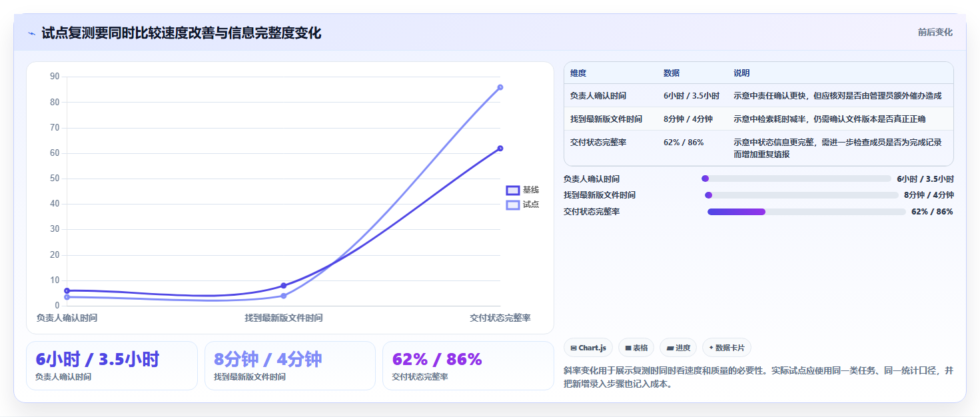
Task: Click the 数据卡片 chip
Action: (727, 348)
